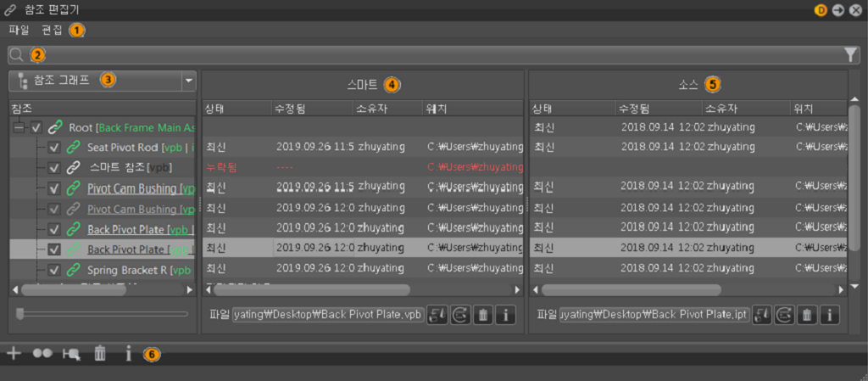
Task: Toggle checkbox of highlighted Back Pivot Plate
Action: 53,249
